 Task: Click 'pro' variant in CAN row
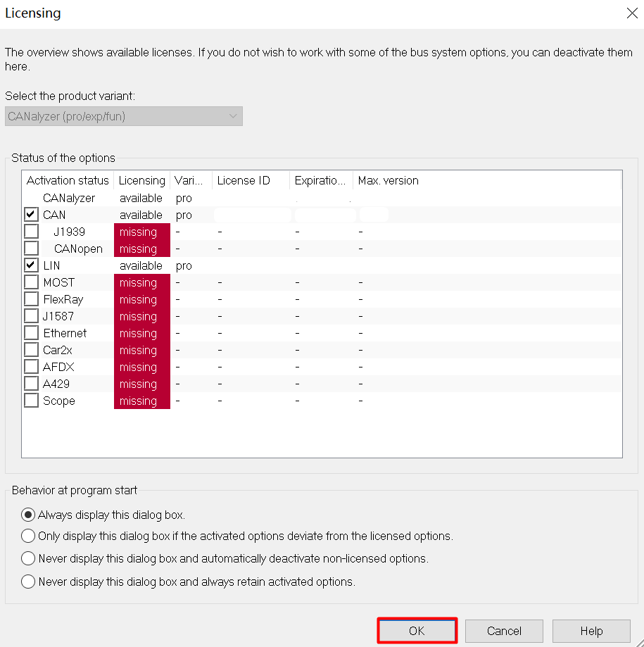click(184, 215)
